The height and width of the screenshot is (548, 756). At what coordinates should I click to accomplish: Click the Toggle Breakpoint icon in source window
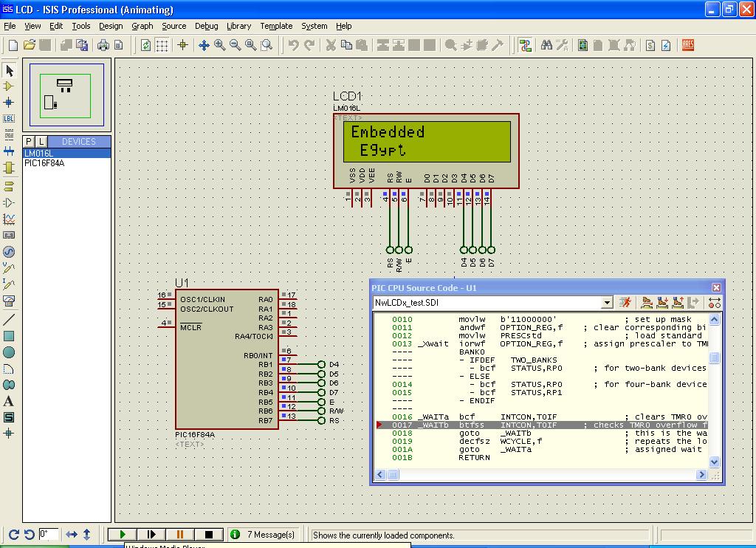[x=715, y=303]
